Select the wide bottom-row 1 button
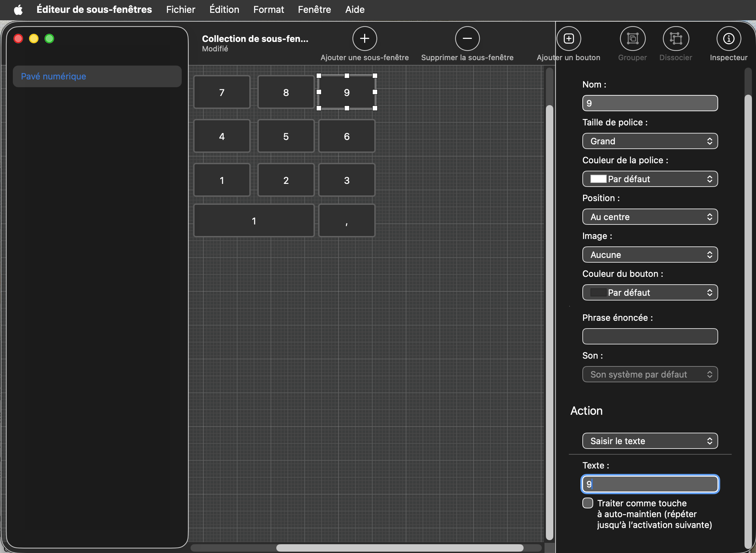The height and width of the screenshot is (553, 756). point(254,221)
